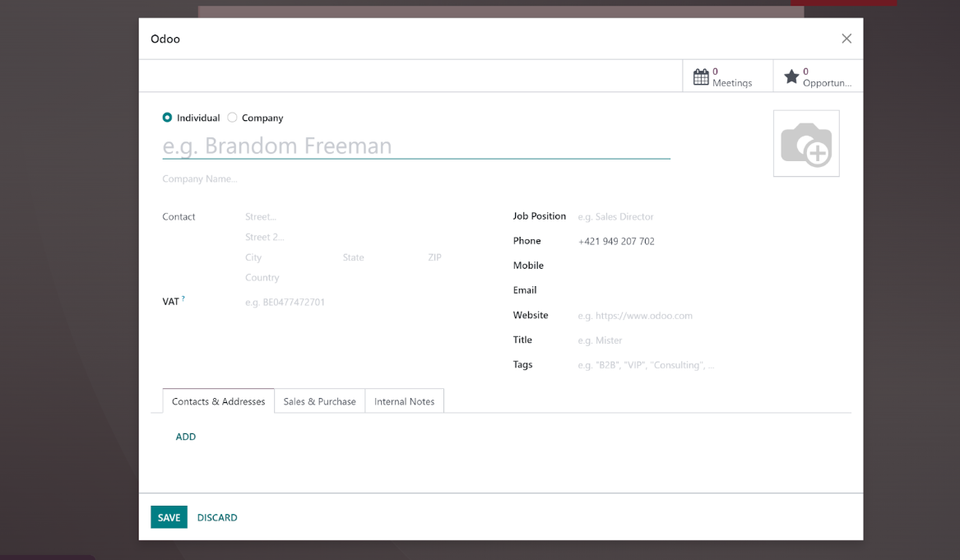Click the VAT help question mark
This screenshot has width=960, height=560.
pos(183,299)
